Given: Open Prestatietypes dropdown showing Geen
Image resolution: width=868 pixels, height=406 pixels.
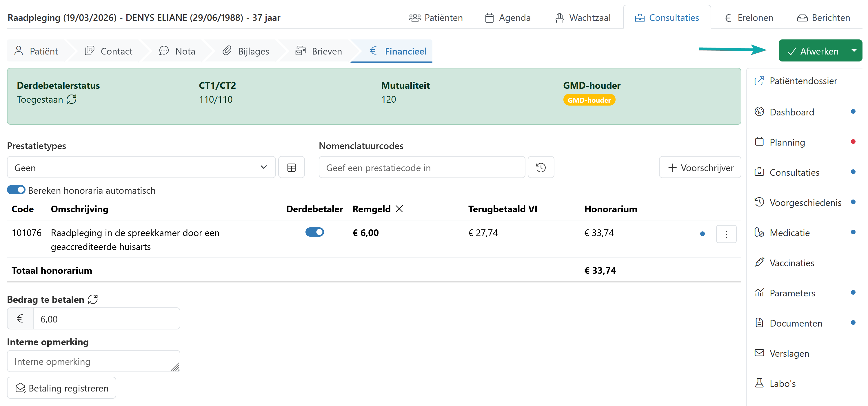Looking at the screenshot, I should click(x=141, y=168).
